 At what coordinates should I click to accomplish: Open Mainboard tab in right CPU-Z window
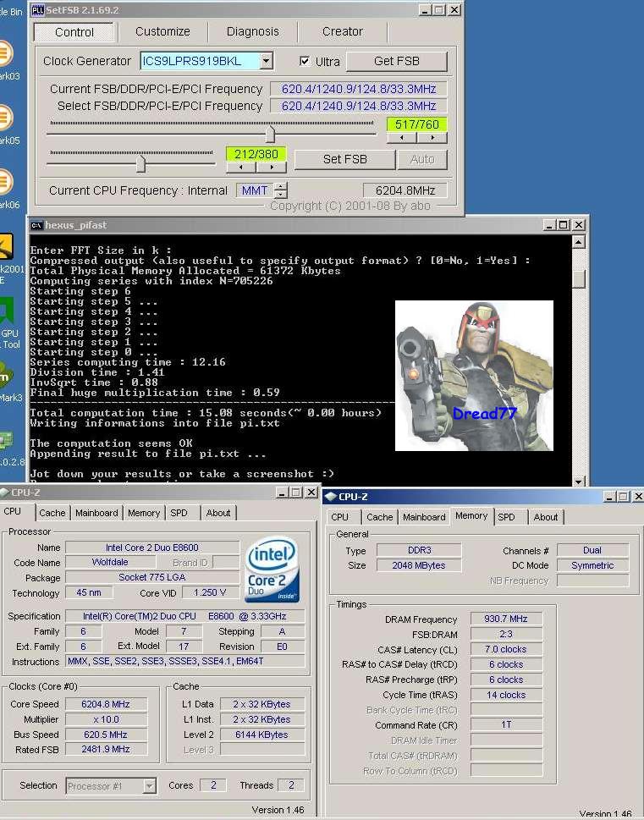pyautogui.click(x=424, y=517)
